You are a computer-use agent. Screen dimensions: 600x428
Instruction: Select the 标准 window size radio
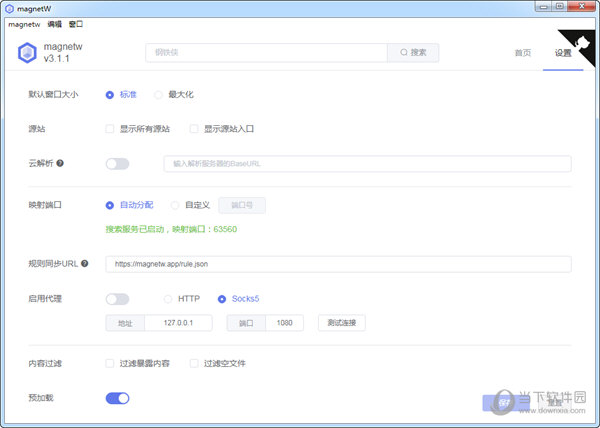click(x=110, y=95)
